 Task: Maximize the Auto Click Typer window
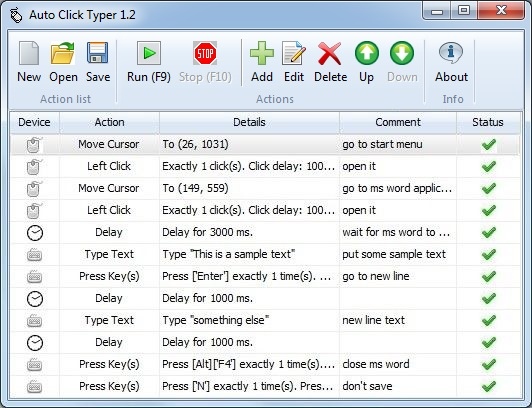(x=464, y=11)
